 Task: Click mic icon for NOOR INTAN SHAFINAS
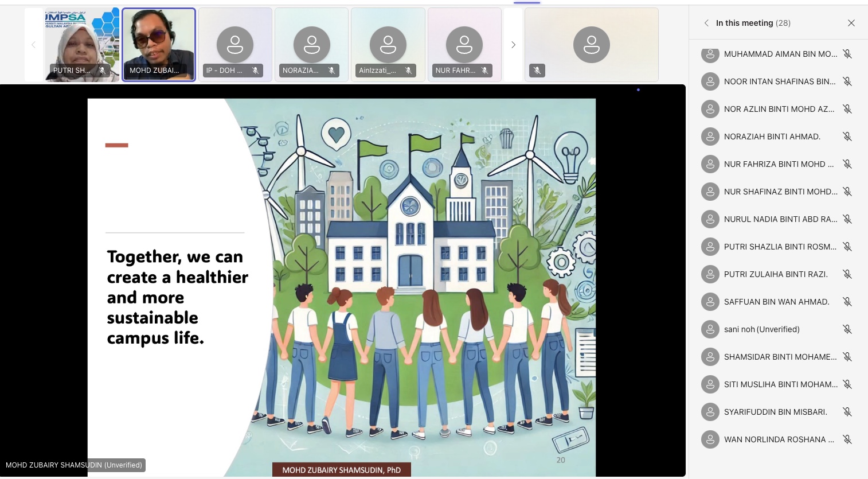(x=847, y=81)
